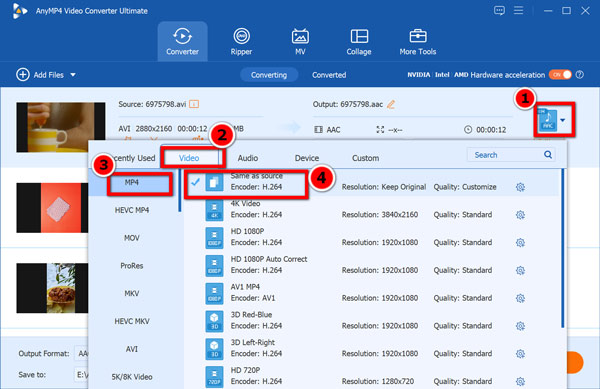This screenshot has width=600, height=389.
Task: Select the Device format tab
Action: click(307, 158)
